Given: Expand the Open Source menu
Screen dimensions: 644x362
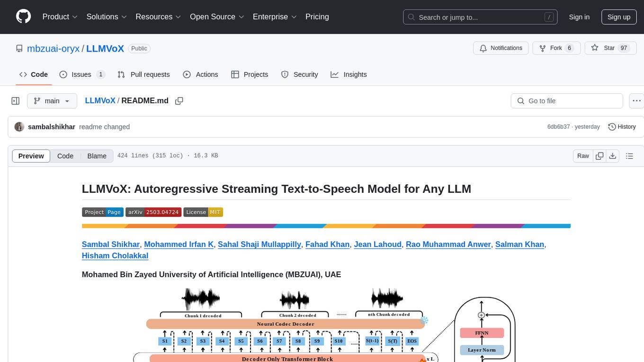Looking at the screenshot, I should (x=216, y=17).
